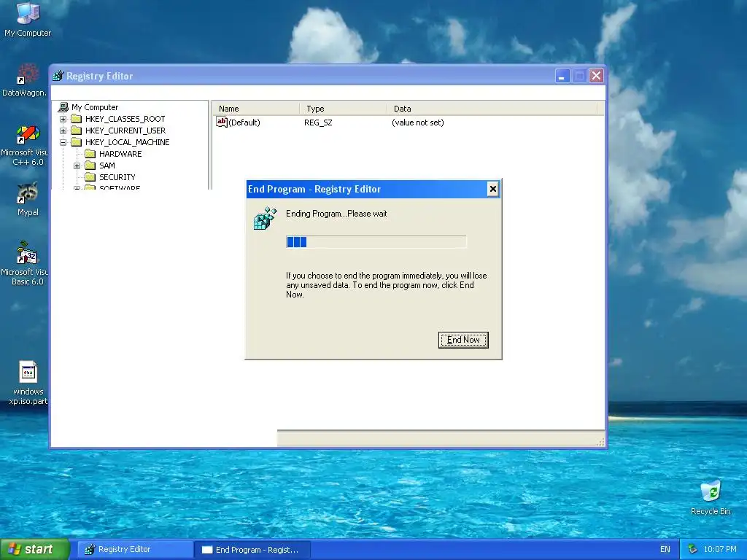Click the Name column header

click(256, 109)
